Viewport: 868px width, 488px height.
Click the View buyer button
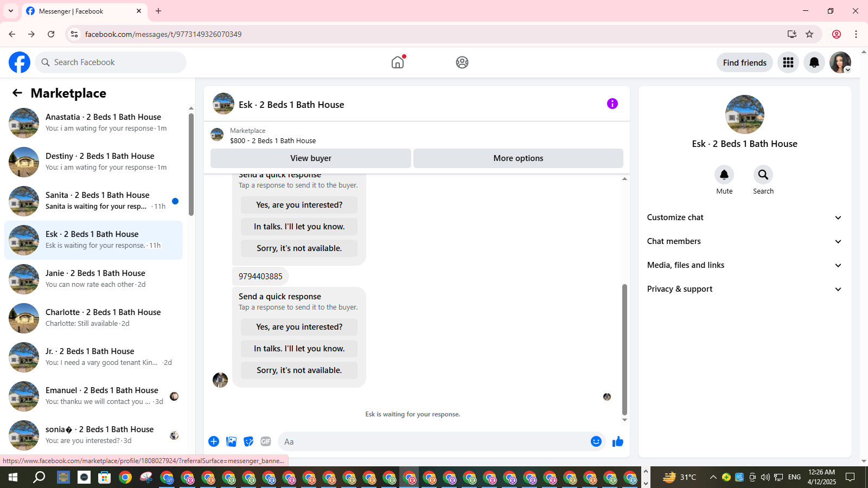click(311, 158)
